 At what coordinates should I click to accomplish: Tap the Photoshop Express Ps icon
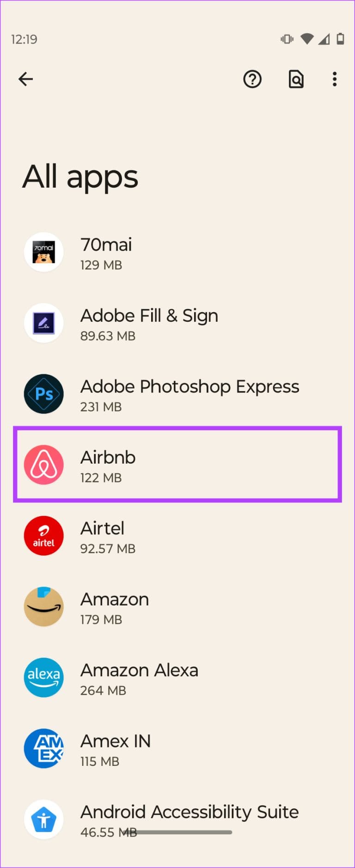[44, 394]
